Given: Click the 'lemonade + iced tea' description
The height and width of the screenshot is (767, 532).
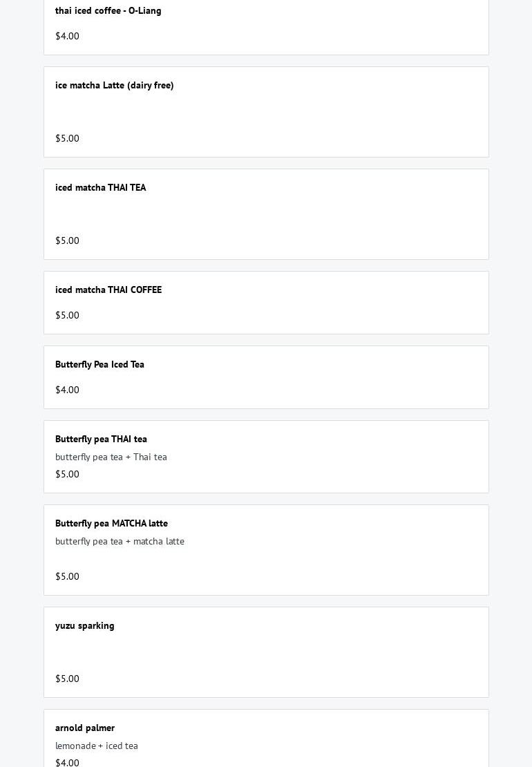Looking at the screenshot, I should pos(96,746).
